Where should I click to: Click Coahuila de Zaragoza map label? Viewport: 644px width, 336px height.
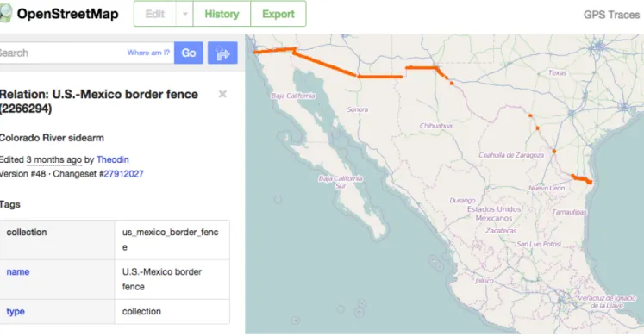pyautogui.click(x=511, y=155)
